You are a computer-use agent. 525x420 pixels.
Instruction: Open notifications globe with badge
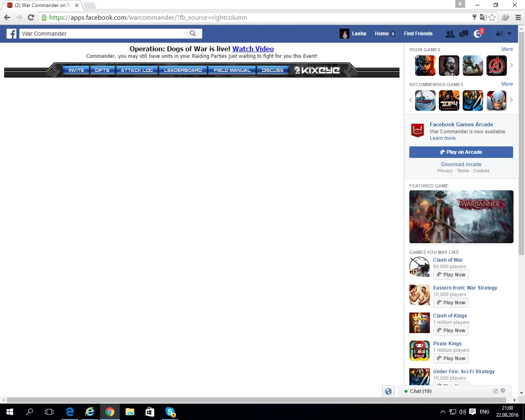478,34
